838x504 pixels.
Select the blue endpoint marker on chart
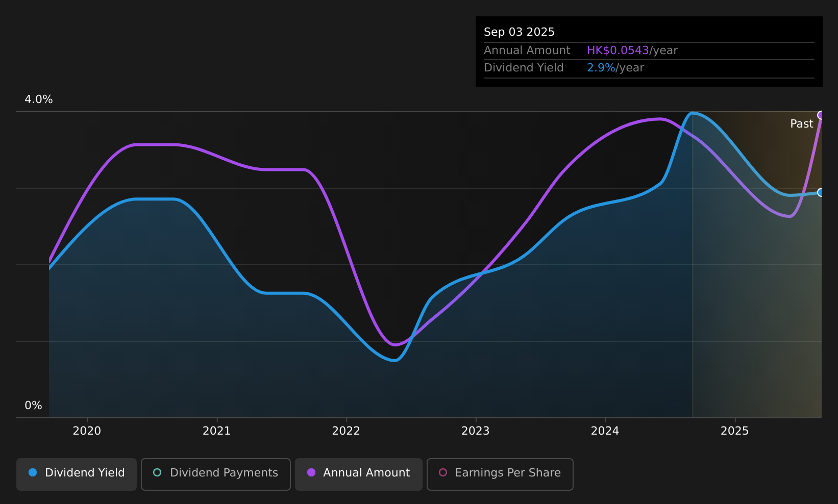coord(821,192)
